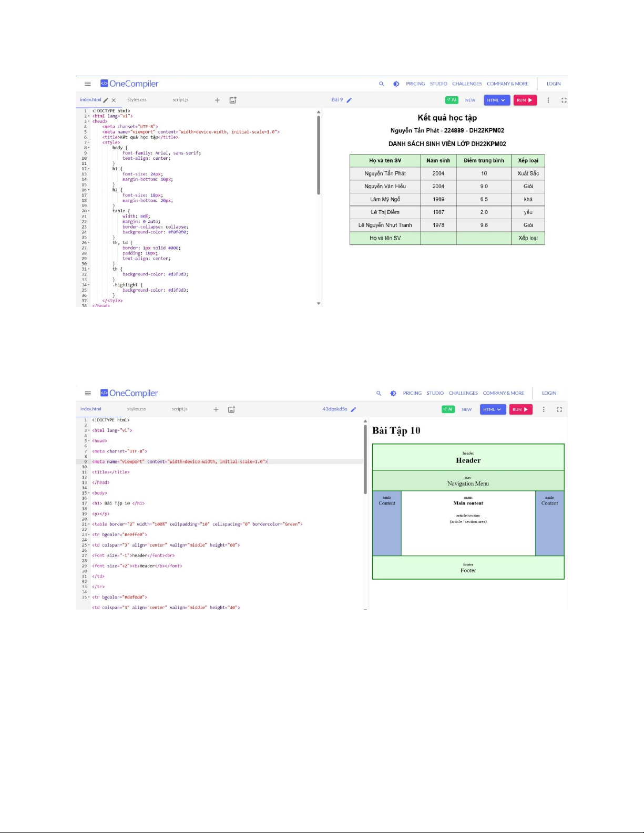
Task: Click the search icon in the Bài Tập 10 screenshot
Action: click(x=379, y=393)
